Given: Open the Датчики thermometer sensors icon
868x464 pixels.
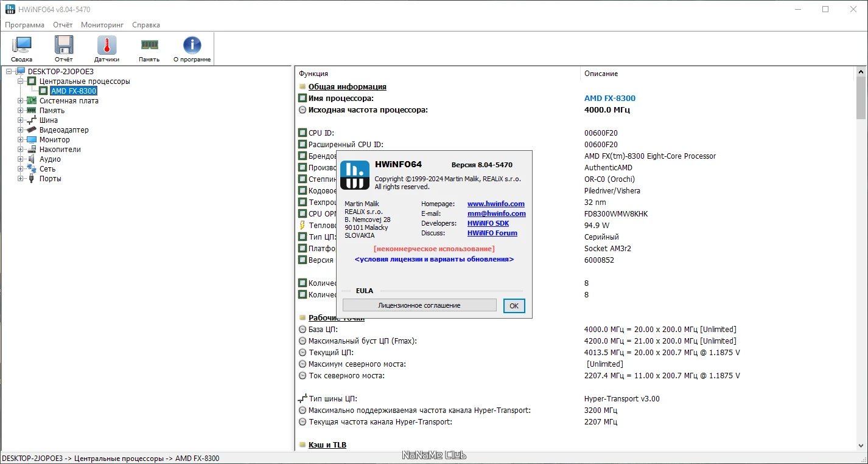Looking at the screenshot, I should (107, 49).
